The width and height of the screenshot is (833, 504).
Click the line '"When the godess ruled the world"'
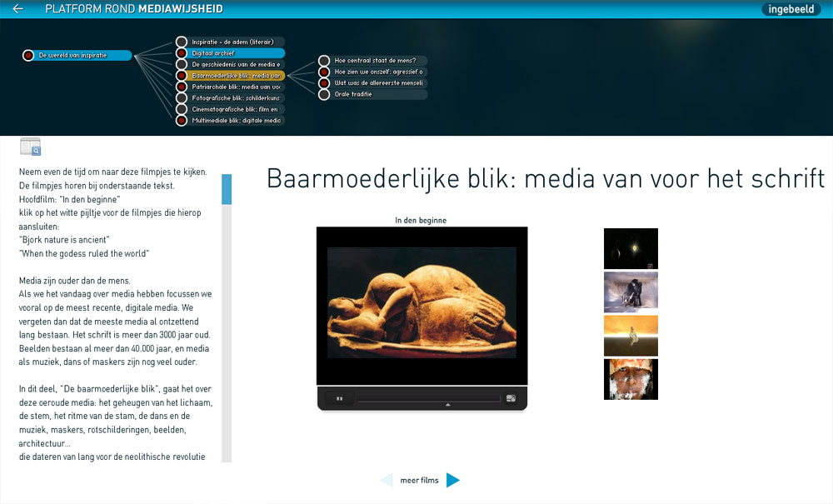84,253
